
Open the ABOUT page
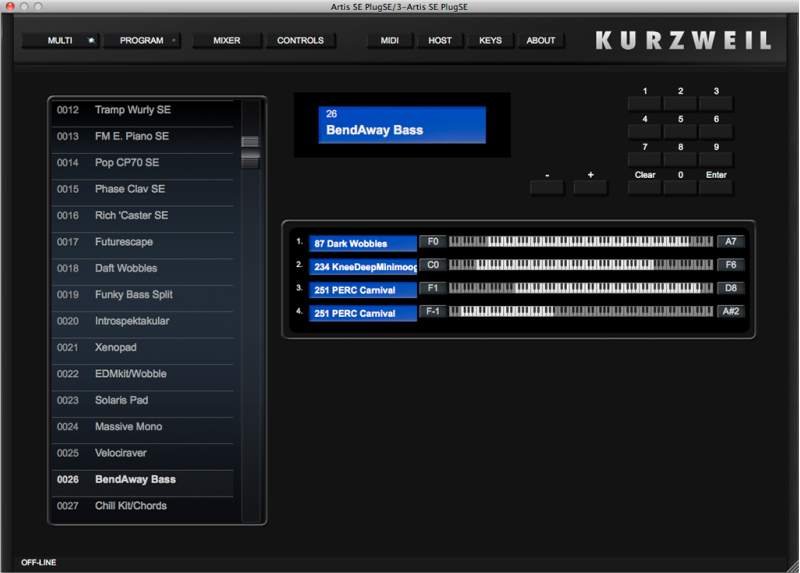[x=541, y=41]
